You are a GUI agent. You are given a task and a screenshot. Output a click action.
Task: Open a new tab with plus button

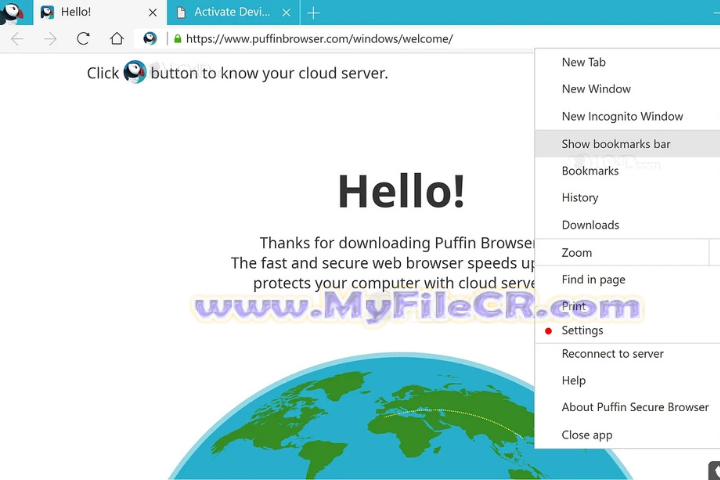tap(313, 13)
